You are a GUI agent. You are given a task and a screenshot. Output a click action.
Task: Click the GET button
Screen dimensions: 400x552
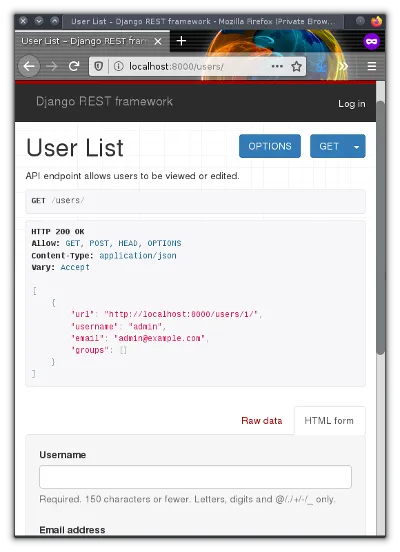[x=329, y=146]
